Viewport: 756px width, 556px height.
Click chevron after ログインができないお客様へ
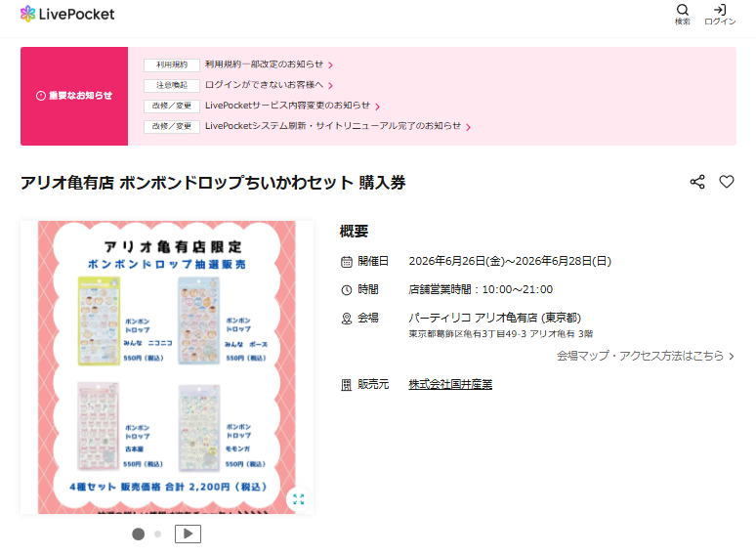click(x=331, y=86)
